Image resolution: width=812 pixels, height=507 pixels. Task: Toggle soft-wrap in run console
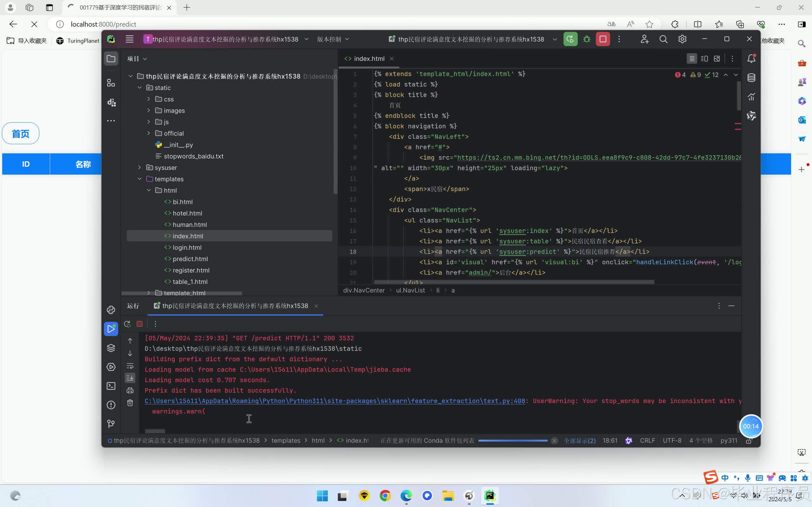coord(130,366)
